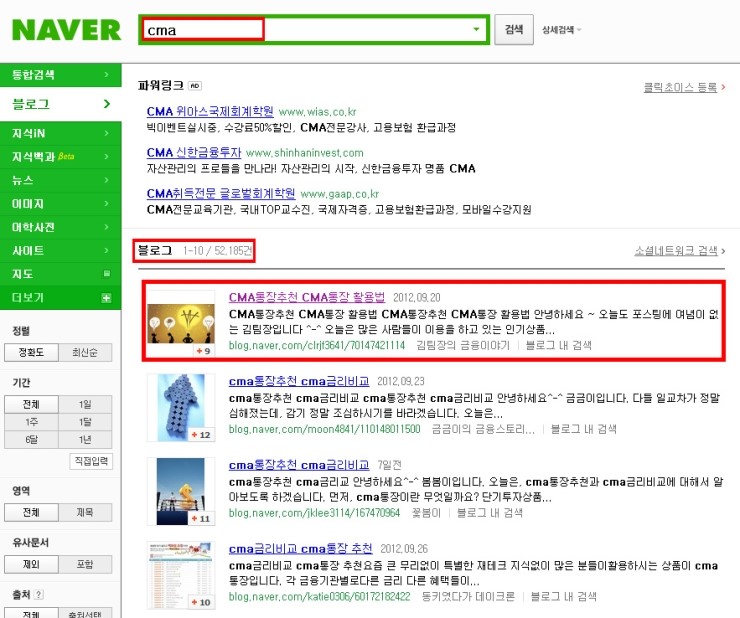Viewport: 740px width, 618px height.
Task: Set period filter to 1년
Action: click(x=85, y=439)
